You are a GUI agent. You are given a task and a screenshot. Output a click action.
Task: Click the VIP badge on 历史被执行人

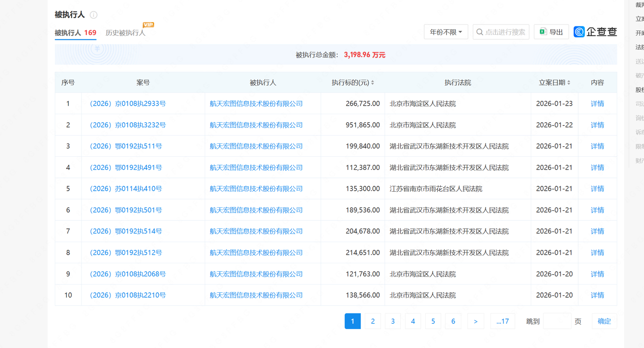click(148, 25)
